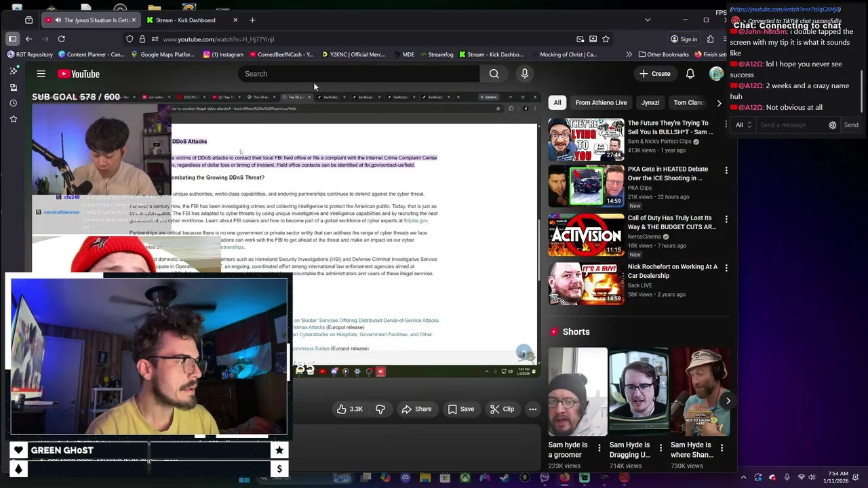Image resolution: width=868 pixels, height=488 pixels.
Task: Click the droplet icon in stream overlay
Action: pyautogui.click(x=18, y=468)
